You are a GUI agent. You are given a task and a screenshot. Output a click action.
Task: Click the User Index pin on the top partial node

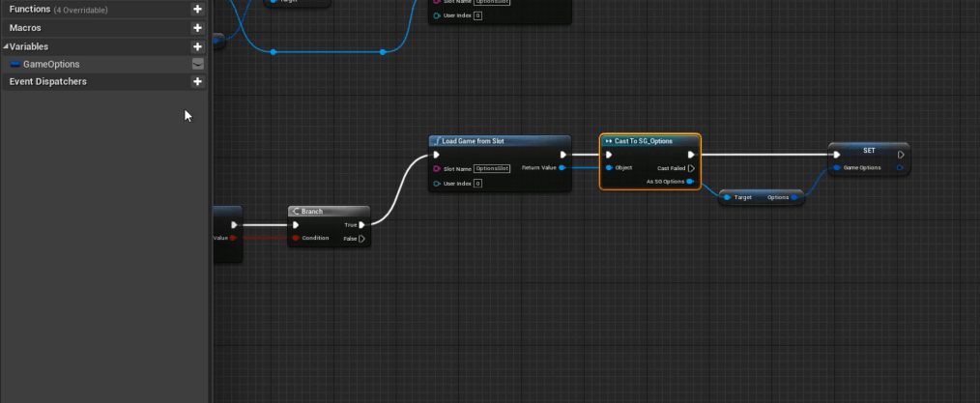coord(436,15)
